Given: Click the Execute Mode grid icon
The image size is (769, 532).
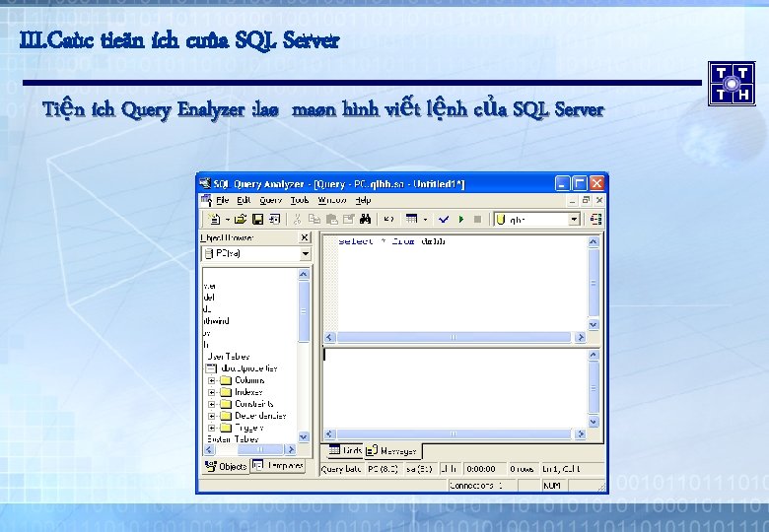Looking at the screenshot, I should 412,220.
